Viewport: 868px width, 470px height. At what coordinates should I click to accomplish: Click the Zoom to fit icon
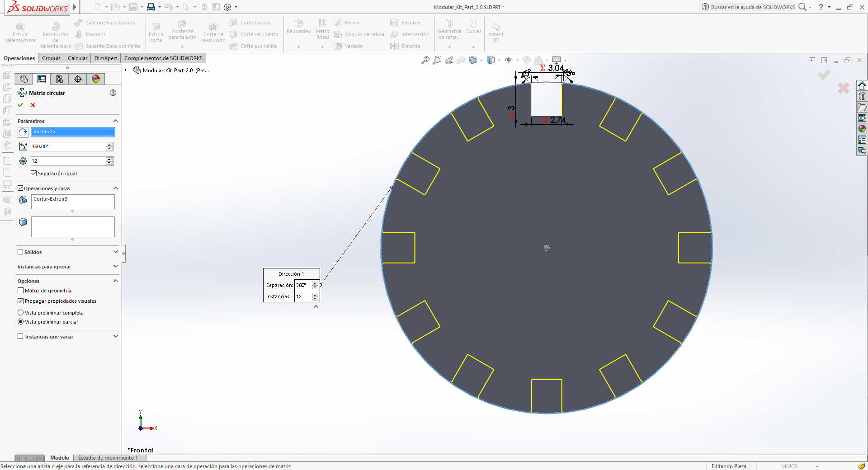pos(425,60)
